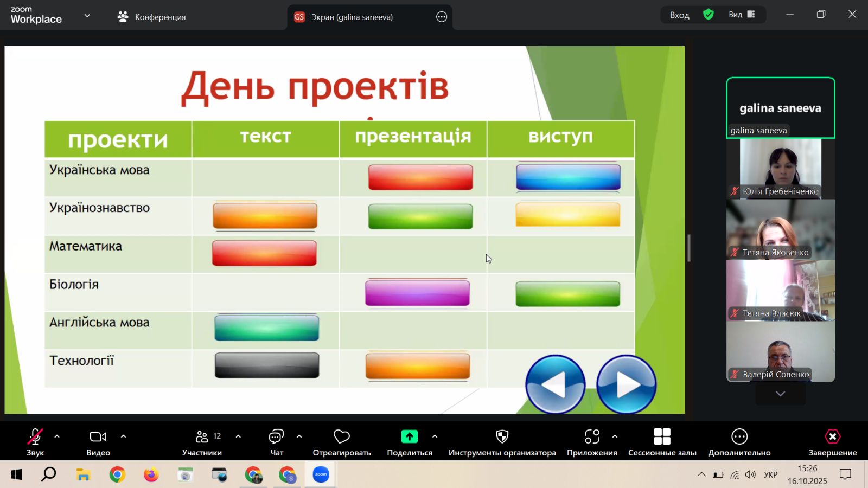Open the Чат chat panel
This screenshot has width=868, height=488.
(x=276, y=438)
